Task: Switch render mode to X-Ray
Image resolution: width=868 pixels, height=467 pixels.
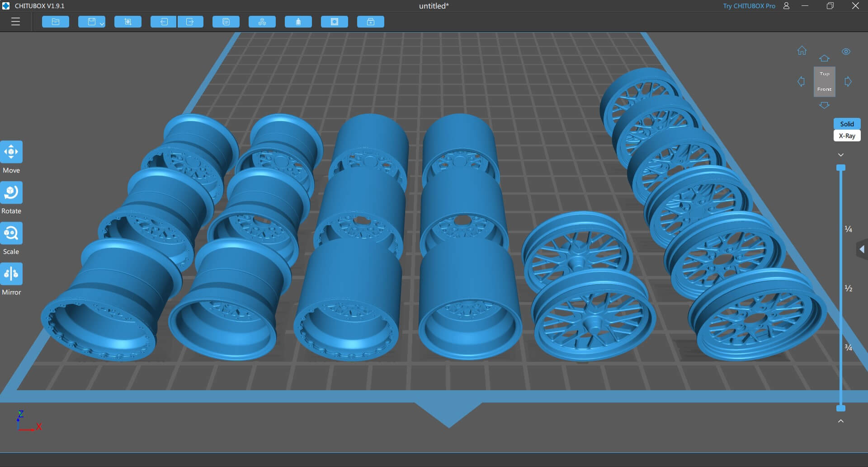Action: tap(847, 136)
